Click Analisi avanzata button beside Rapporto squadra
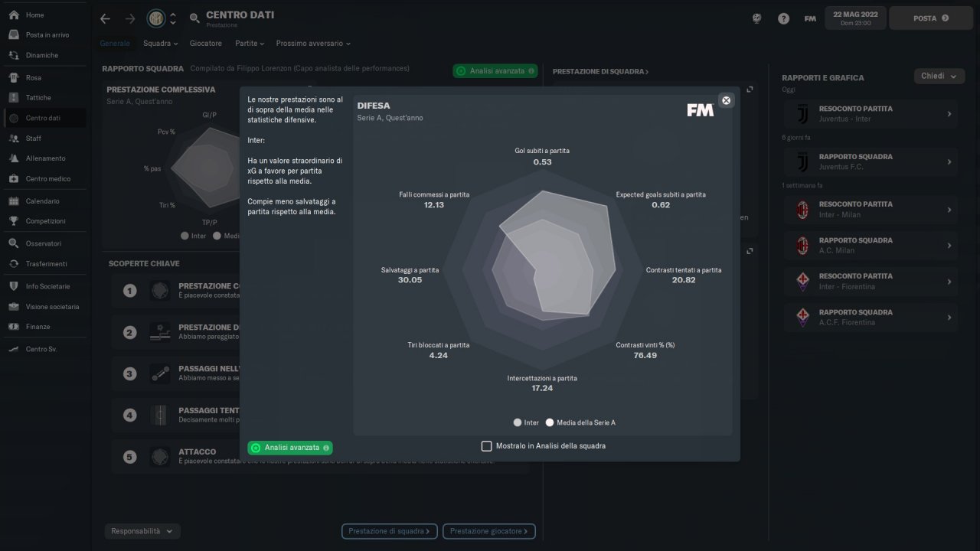 [495, 71]
